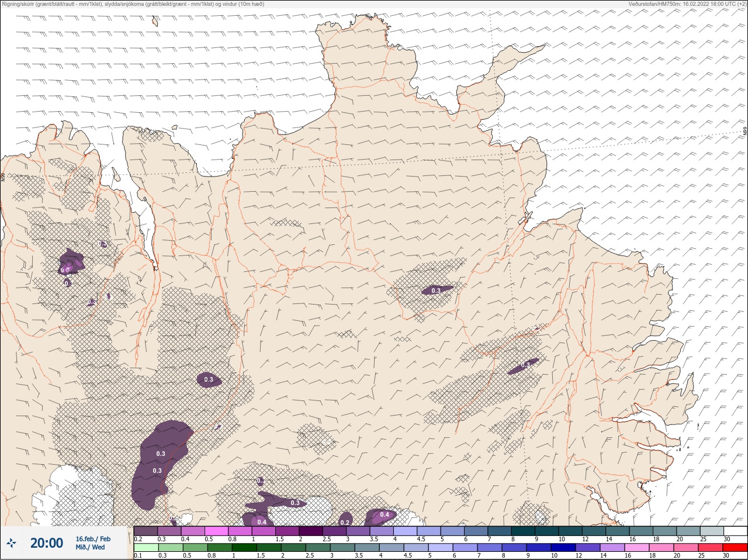
Task: Click the Veðurstofan logo icon beside 20:00
Action: 12,543
